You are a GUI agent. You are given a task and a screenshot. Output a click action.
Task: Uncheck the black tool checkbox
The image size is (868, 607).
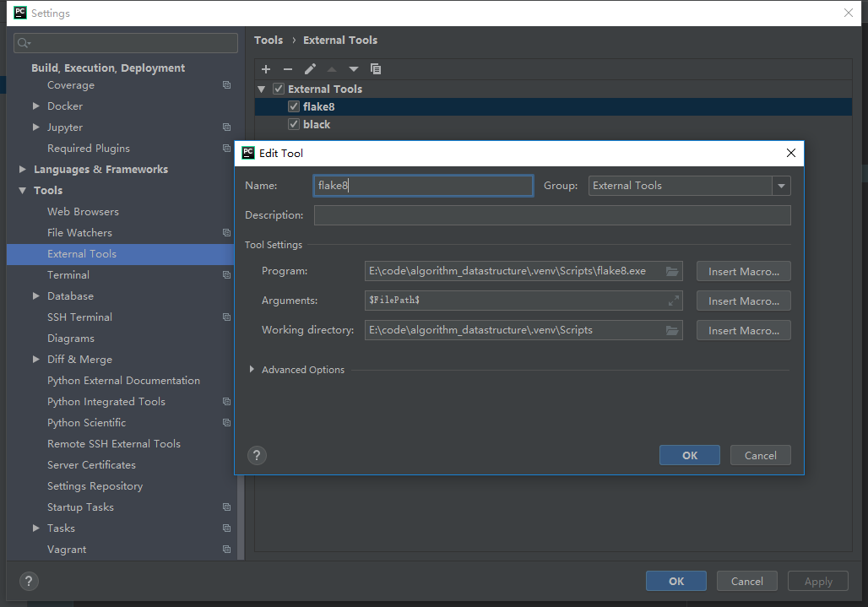click(x=294, y=124)
